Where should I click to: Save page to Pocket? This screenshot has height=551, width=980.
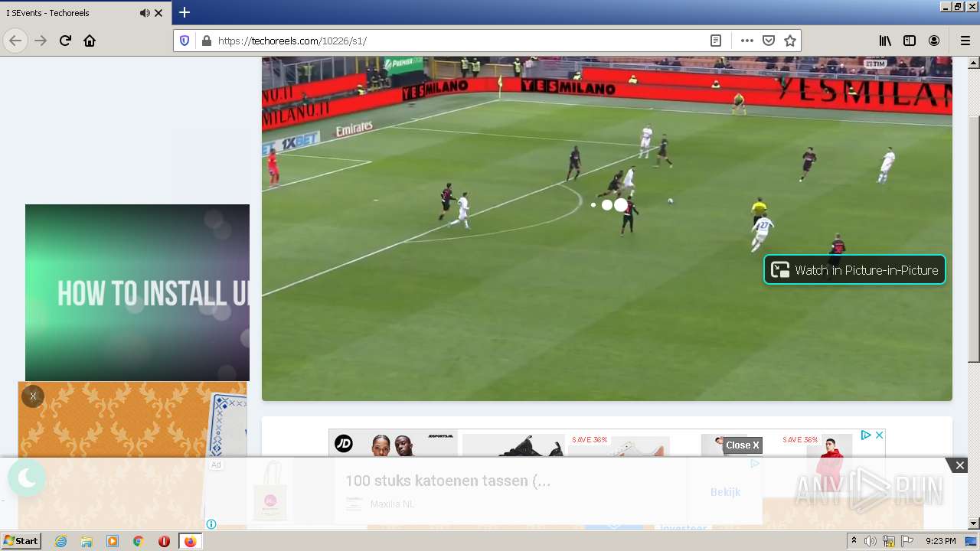[769, 41]
